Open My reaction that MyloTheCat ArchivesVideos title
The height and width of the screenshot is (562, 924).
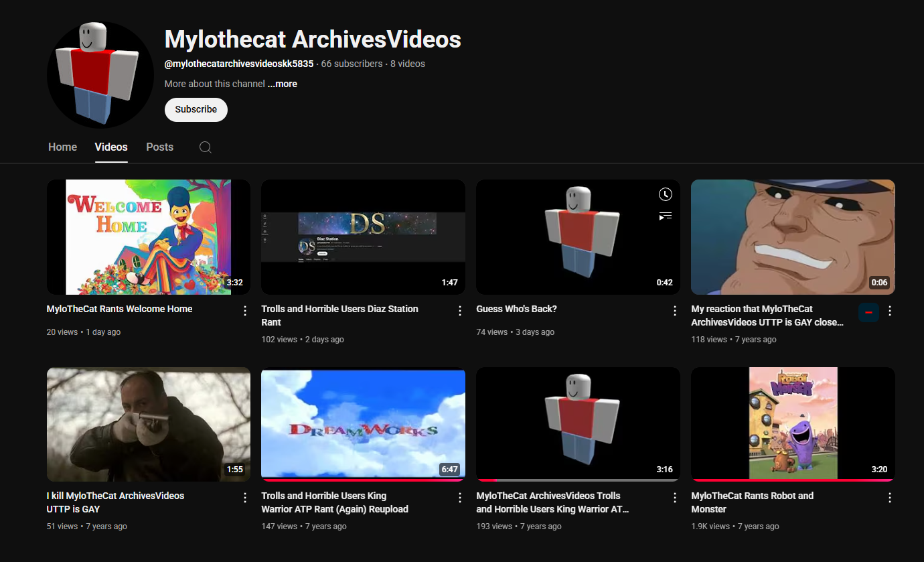point(767,315)
